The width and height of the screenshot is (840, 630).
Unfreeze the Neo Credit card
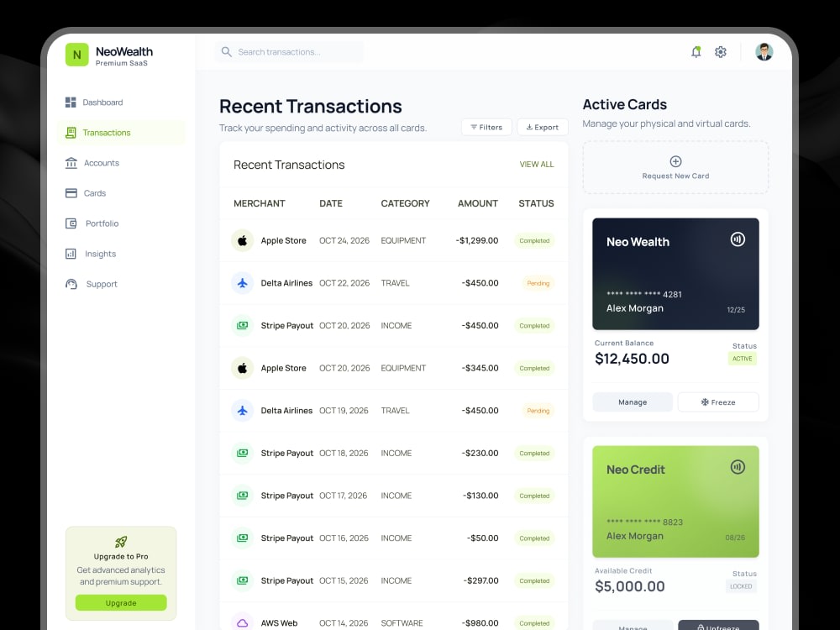tap(718, 625)
